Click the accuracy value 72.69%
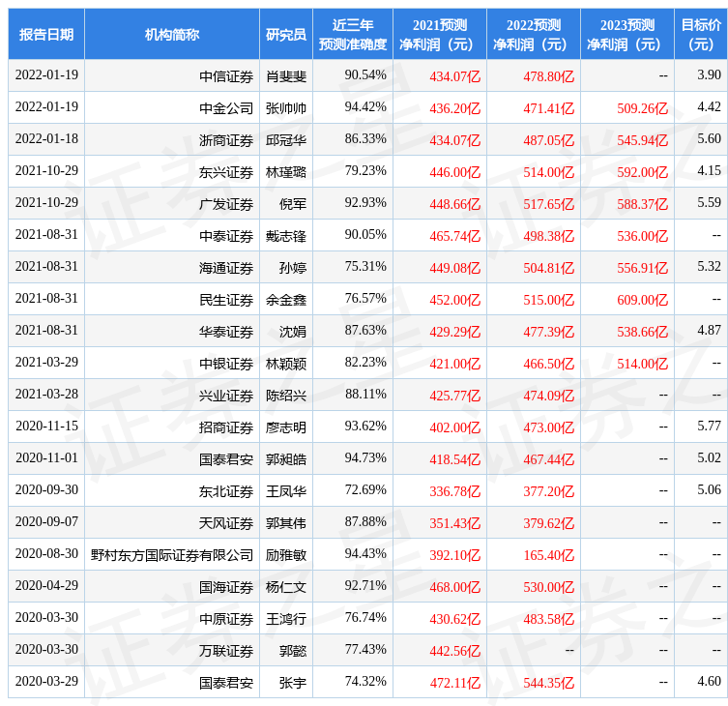Screen dimensions: 728x706 [365, 490]
